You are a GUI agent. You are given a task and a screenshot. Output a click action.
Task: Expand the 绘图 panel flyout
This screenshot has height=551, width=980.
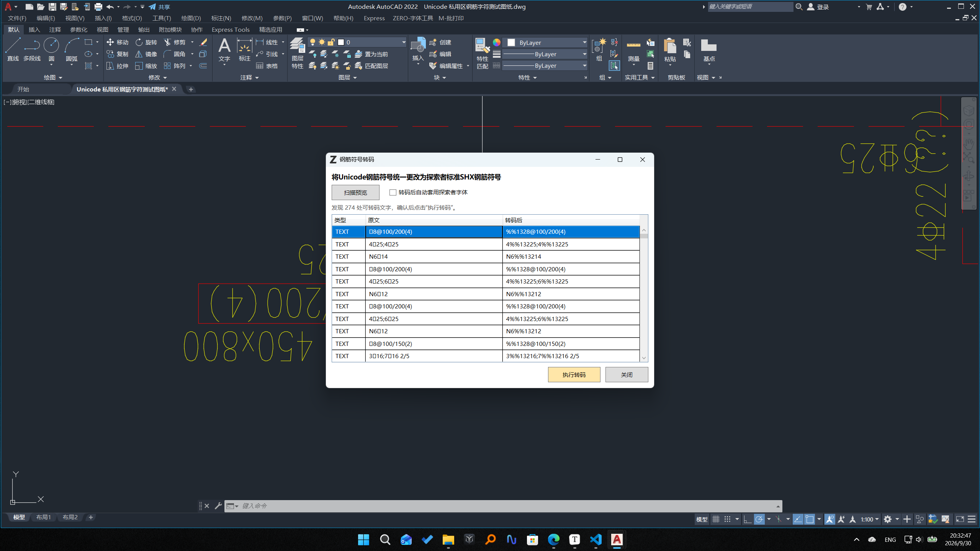click(x=53, y=77)
